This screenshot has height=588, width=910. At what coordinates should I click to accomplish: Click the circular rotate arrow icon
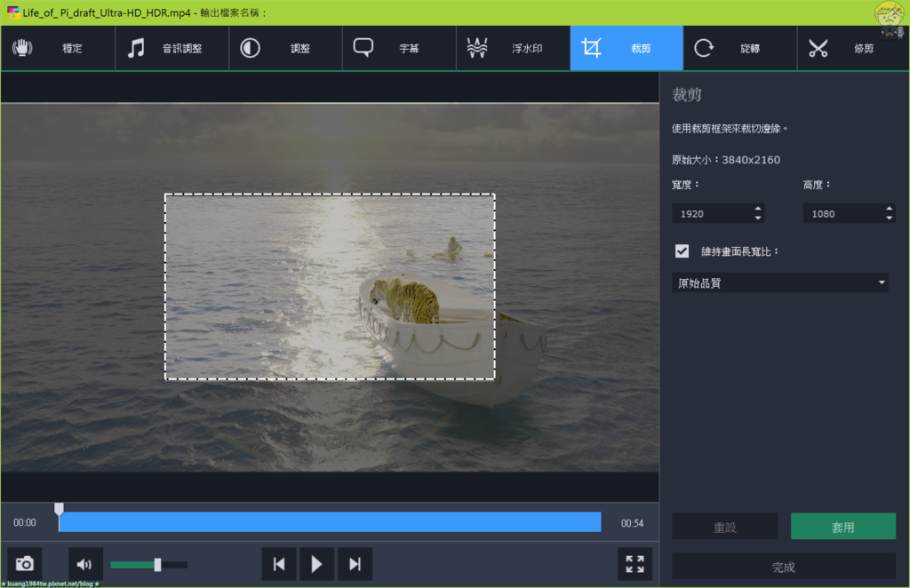(704, 48)
